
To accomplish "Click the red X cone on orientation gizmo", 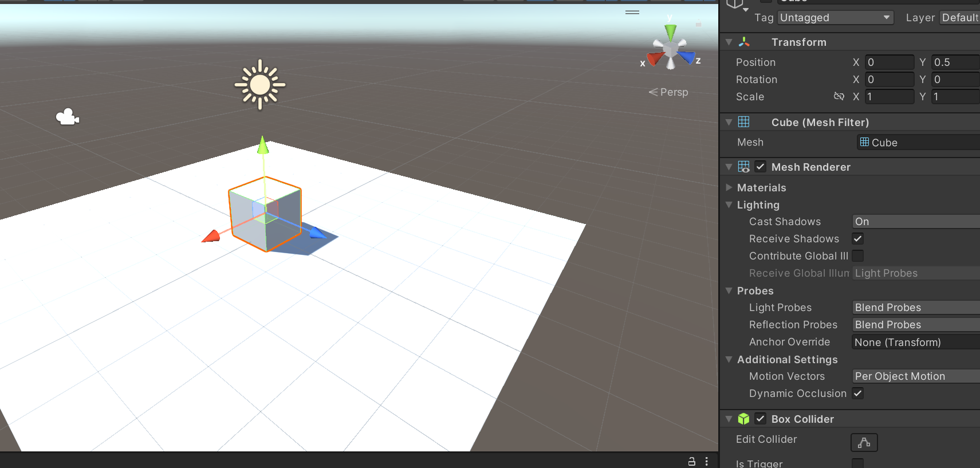I will [x=655, y=58].
